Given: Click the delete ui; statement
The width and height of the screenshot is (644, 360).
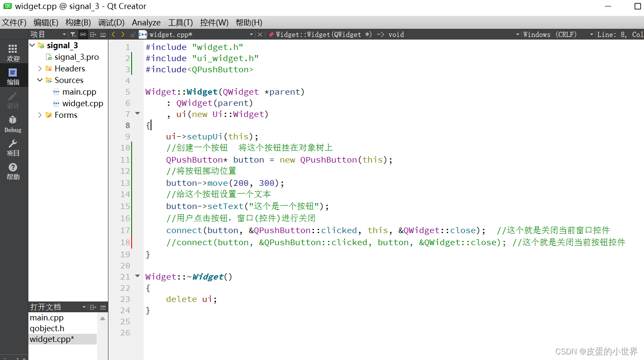Looking at the screenshot, I should (191, 299).
